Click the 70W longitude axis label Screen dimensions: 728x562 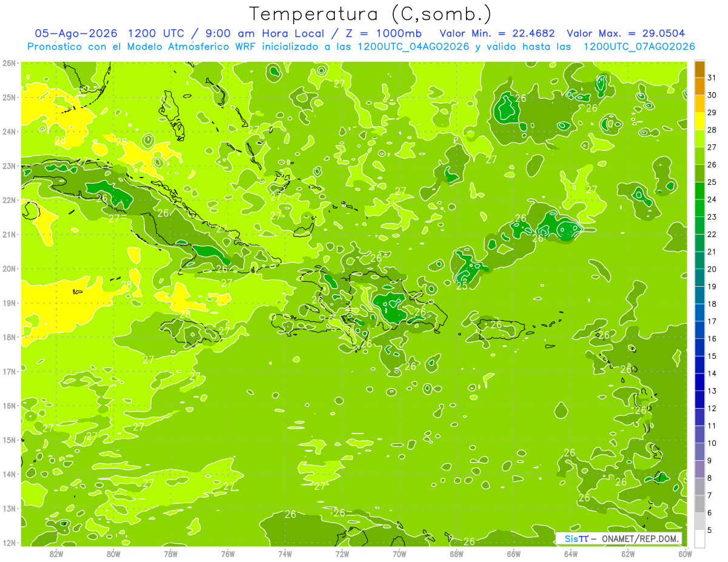point(399,554)
